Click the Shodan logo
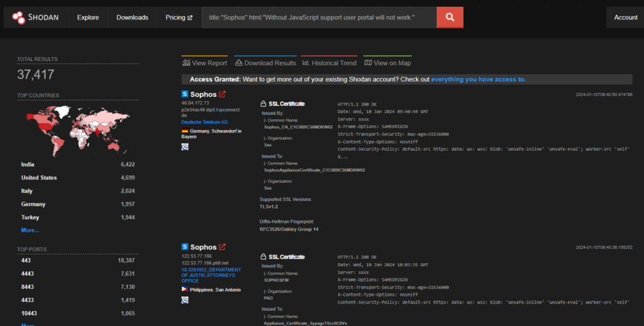The width and height of the screenshot is (644, 326). [x=35, y=17]
